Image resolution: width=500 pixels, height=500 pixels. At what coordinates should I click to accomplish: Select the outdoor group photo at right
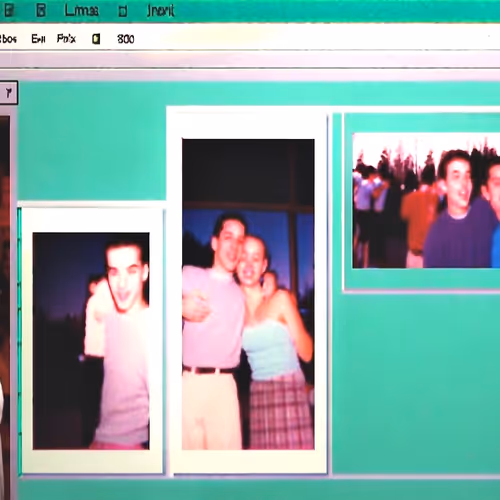point(426,200)
